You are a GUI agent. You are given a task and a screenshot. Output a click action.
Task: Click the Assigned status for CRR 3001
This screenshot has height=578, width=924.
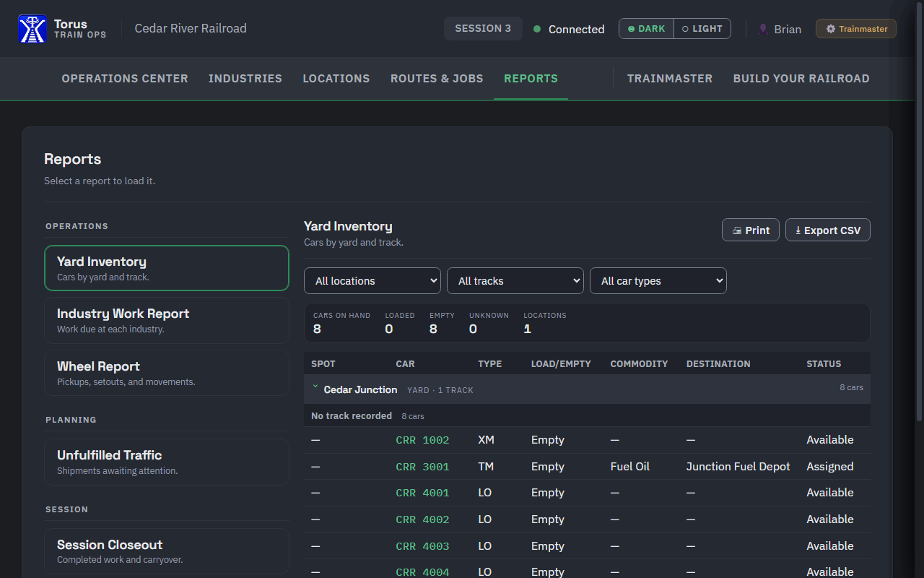[x=830, y=467]
